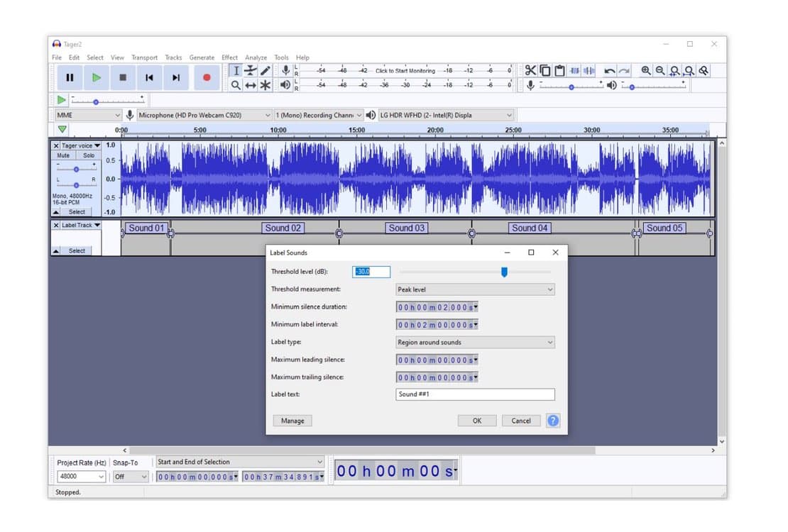The height and width of the screenshot is (532, 788).
Task: Click Cancel in Label Sounds dialog
Action: pos(520,421)
